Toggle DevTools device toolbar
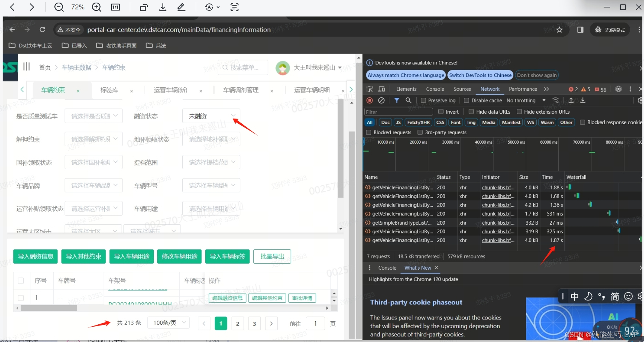The image size is (644, 342). pos(382,89)
